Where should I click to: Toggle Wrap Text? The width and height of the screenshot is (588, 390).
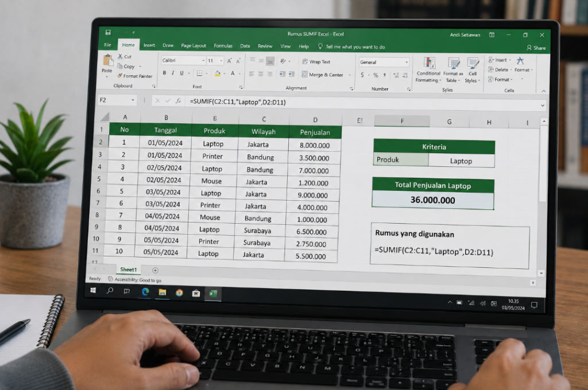tap(316, 62)
